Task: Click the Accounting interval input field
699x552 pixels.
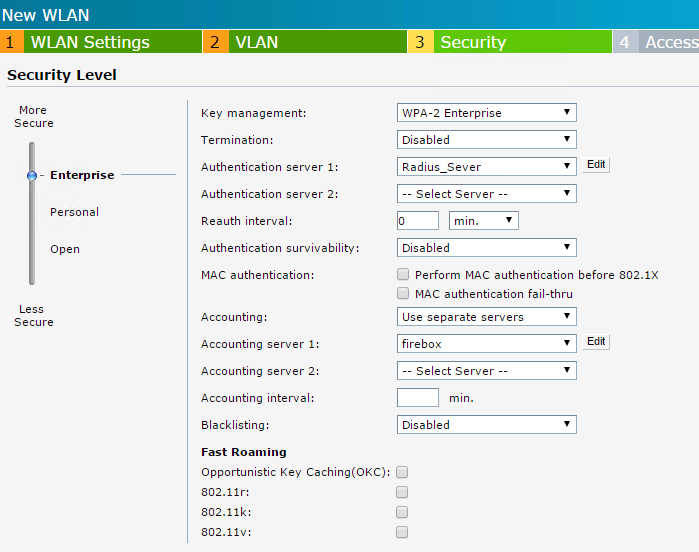Action: 418,398
